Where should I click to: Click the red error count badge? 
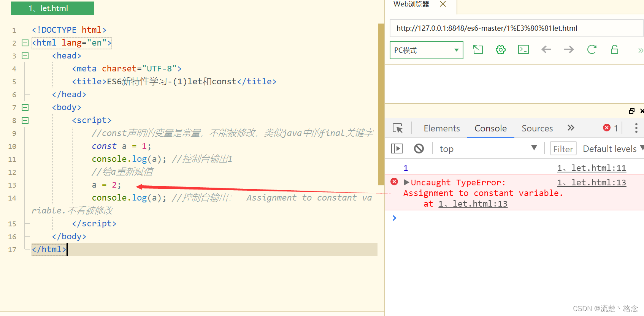(611, 128)
